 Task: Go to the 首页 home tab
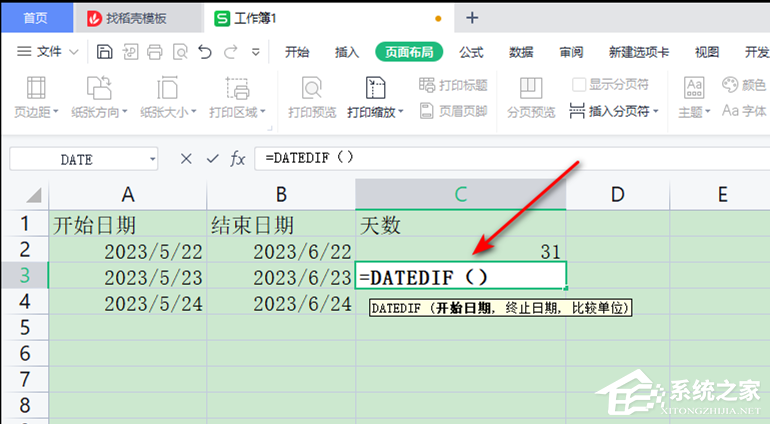point(37,18)
